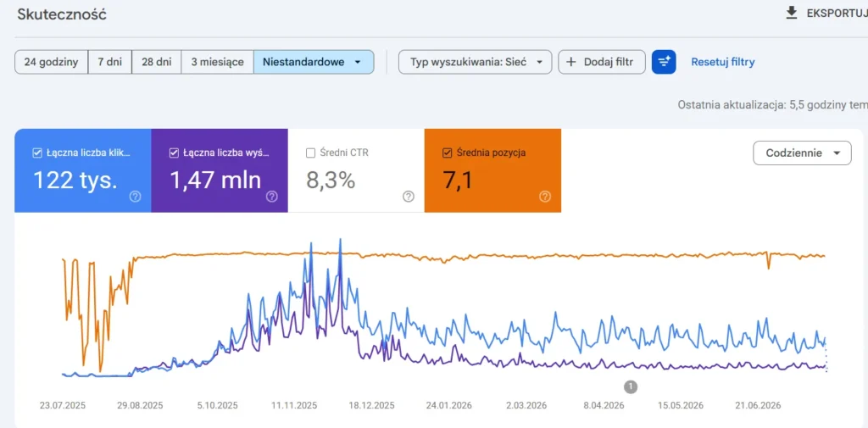Click the annotation marker numbered 1 on chart
The height and width of the screenshot is (428, 868).
tap(631, 386)
